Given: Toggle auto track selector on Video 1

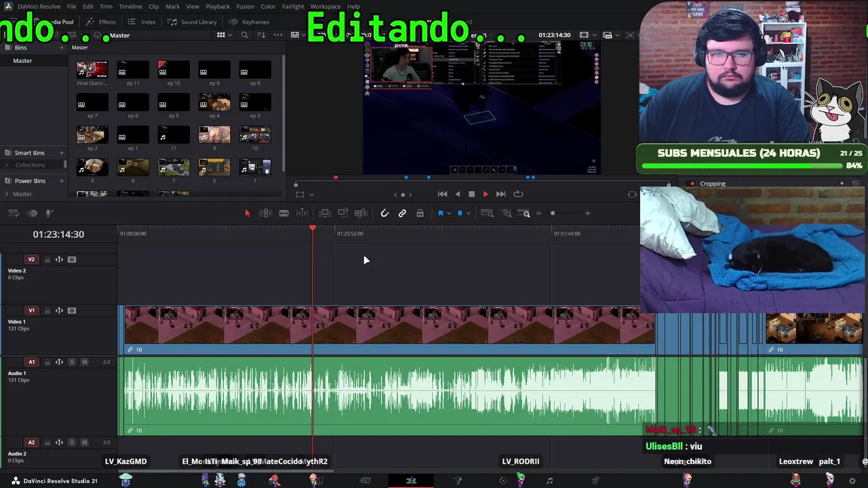Looking at the screenshot, I should (59, 310).
